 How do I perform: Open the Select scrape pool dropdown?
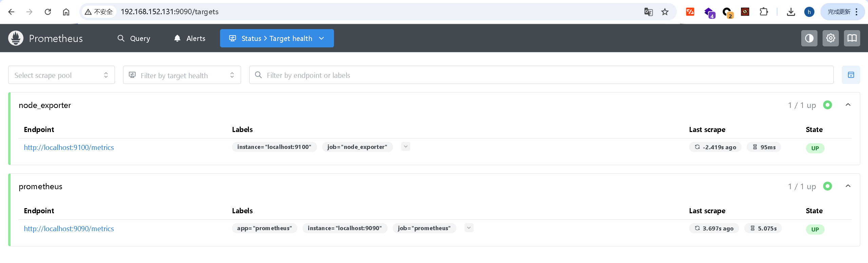[61, 75]
